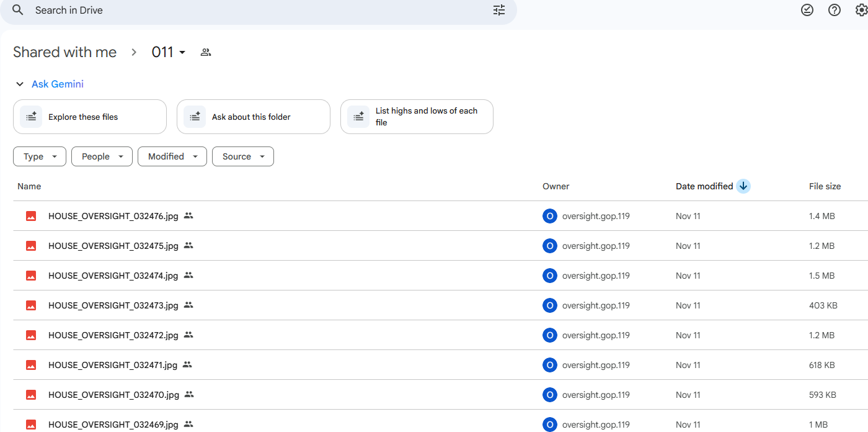Open the offline ready status icon
Image resolution: width=868 pixels, height=432 pixels.
pyautogui.click(x=807, y=10)
